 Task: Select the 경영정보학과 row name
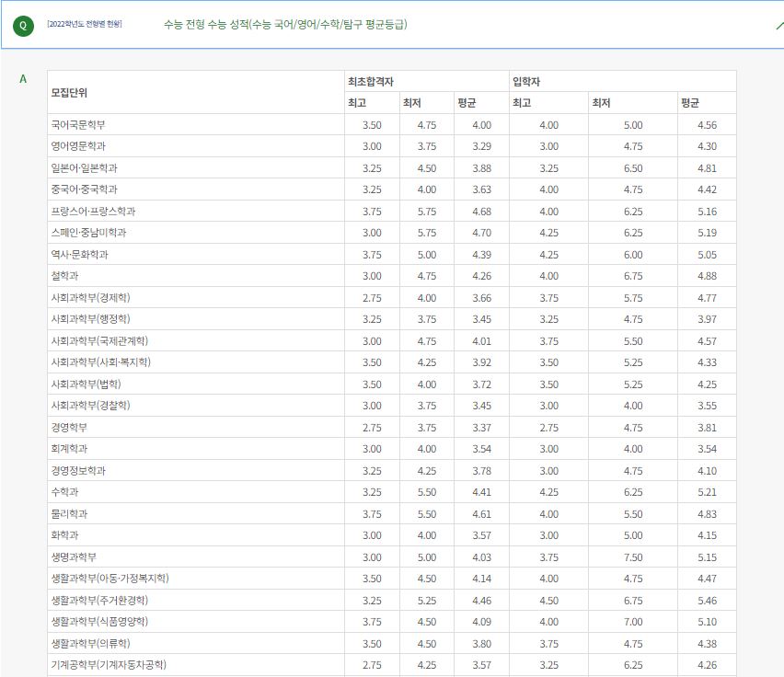coord(78,471)
